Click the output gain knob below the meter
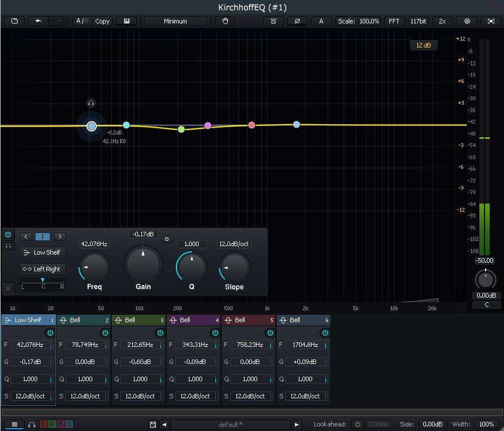 point(486,279)
